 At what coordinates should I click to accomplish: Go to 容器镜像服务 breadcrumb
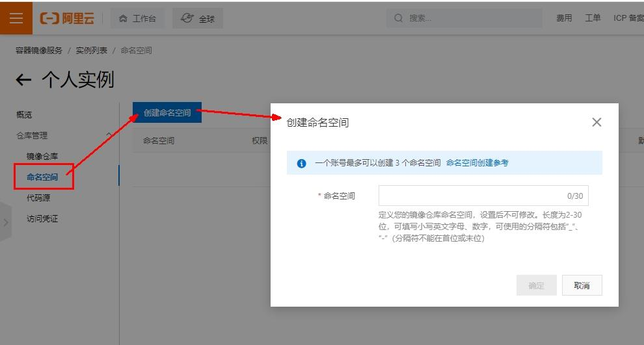point(39,51)
